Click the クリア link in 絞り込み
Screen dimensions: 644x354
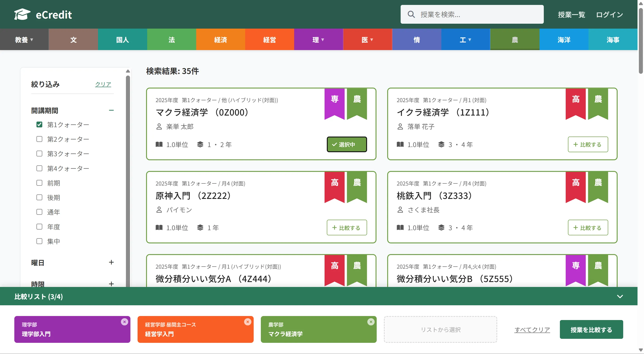coord(103,84)
